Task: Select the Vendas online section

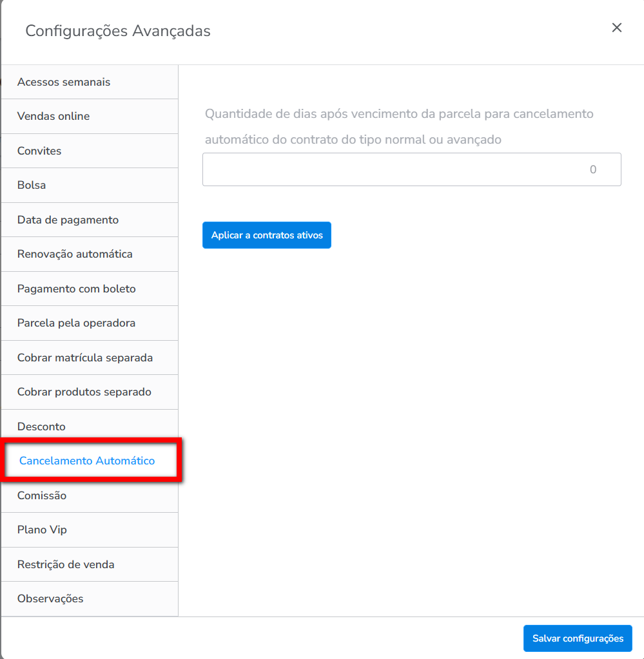Action: pyautogui.click(x=54, y=116)
